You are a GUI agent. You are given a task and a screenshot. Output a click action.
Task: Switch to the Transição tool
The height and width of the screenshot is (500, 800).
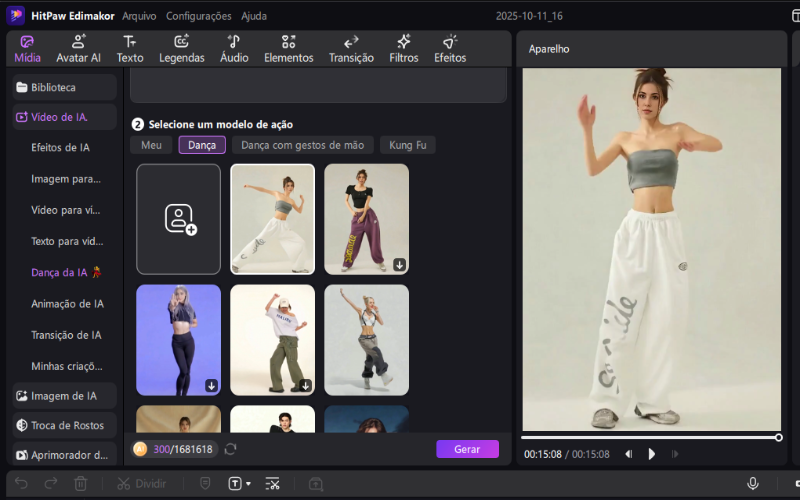(351, 48)
